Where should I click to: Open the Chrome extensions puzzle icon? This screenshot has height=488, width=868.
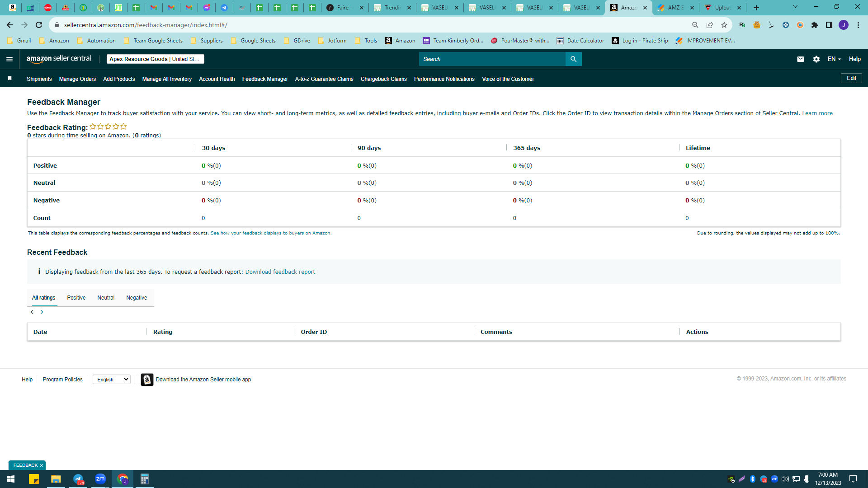815,25
